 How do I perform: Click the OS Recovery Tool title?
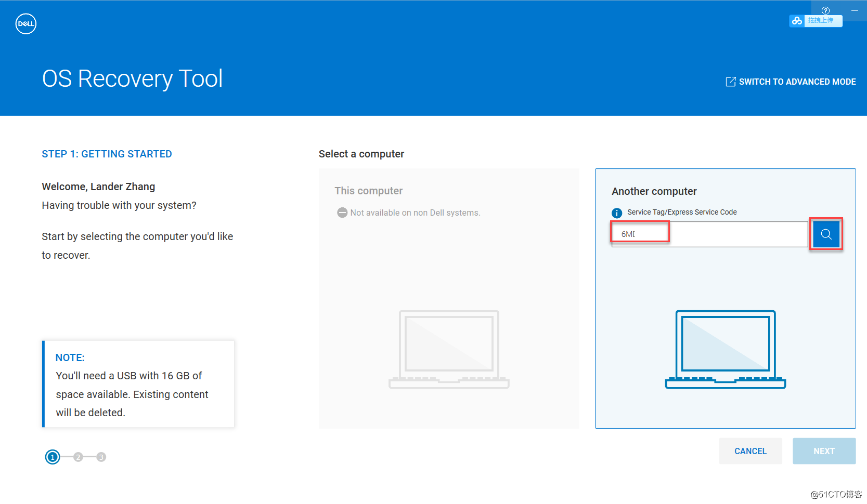tap(132, 79)
